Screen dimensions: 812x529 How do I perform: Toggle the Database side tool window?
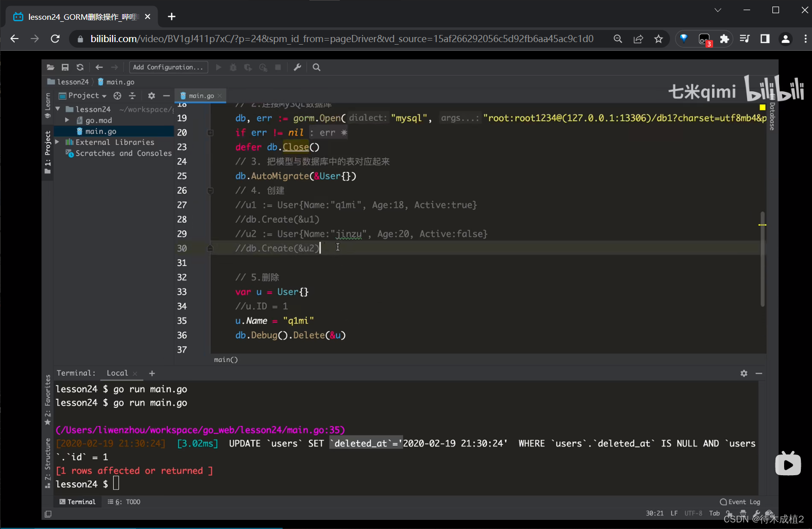tap(772, 113)
